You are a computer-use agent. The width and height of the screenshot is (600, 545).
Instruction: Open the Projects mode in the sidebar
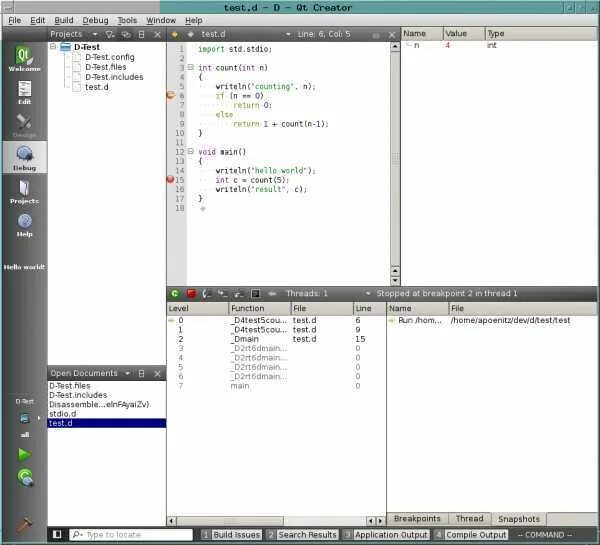tap(24, 191)
